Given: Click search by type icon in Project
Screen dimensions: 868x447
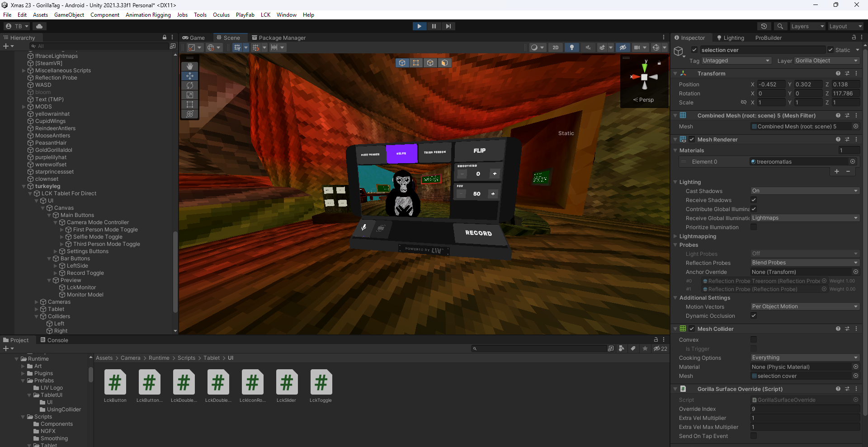Looking at the screenshot, I should point(622,348).
